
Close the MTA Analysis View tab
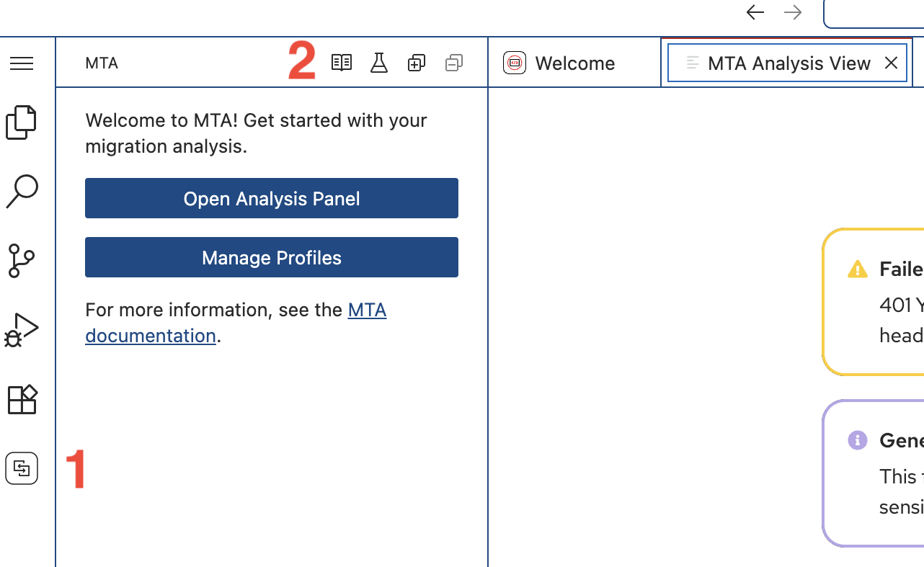click(891, 63)
